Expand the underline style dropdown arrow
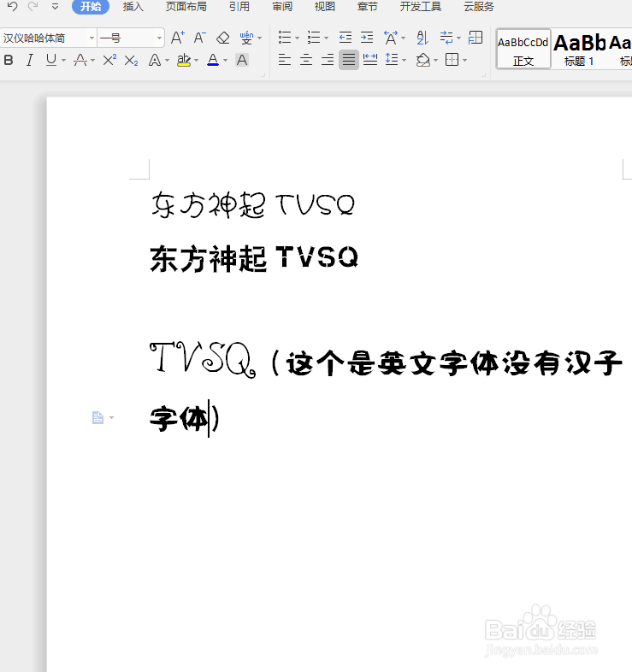Viewport: 632px width, 672px height. point(64,61)
